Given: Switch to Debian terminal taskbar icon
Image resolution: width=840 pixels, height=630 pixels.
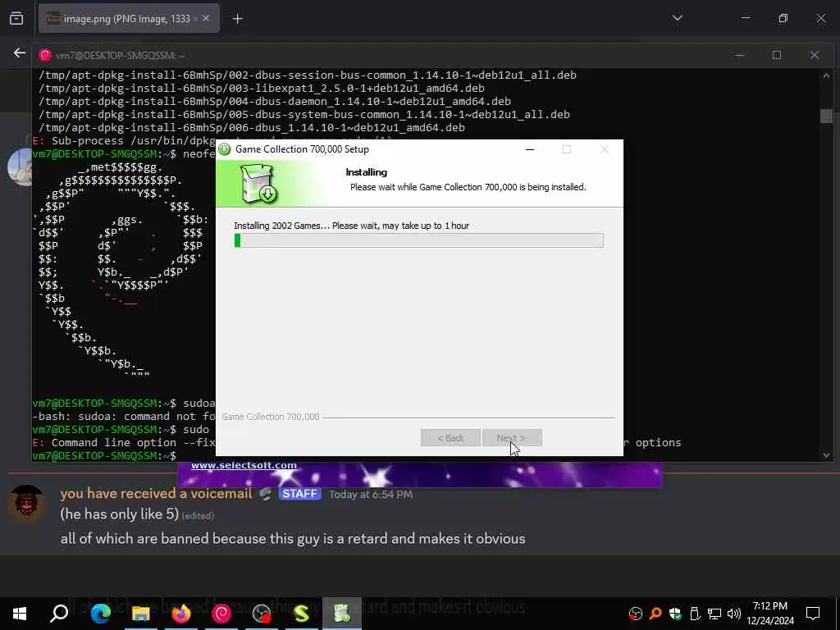Looking at the screenshot, I should [221, 613].
